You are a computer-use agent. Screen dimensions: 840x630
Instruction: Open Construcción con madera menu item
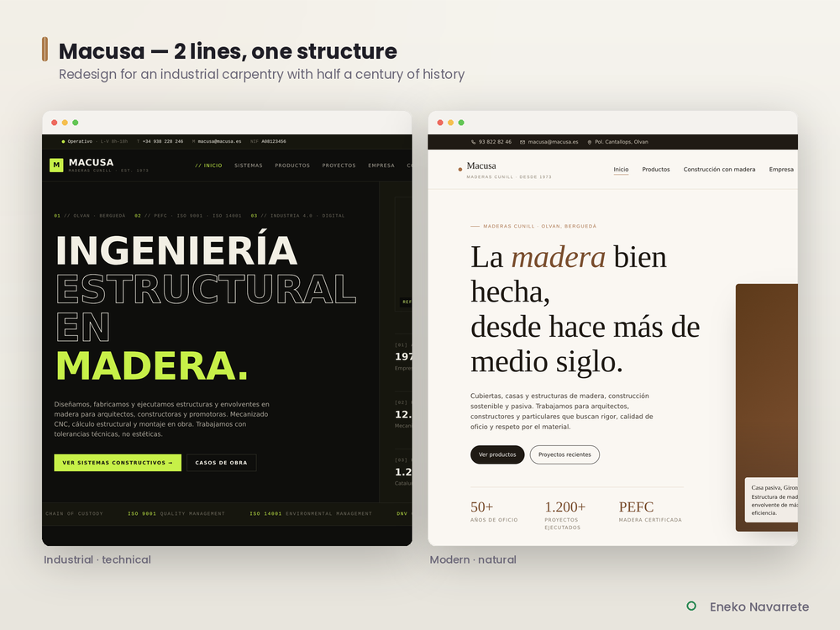pos(720,170)
